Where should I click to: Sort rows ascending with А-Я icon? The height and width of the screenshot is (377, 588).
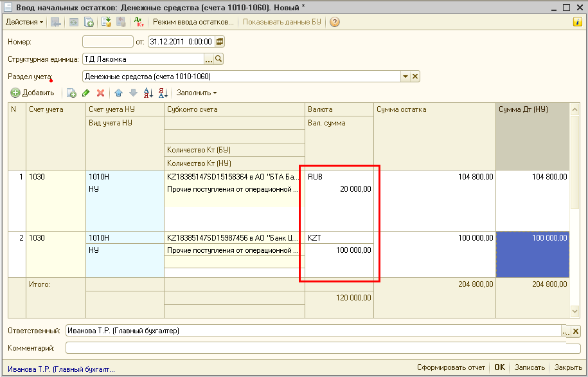(148, 93)
